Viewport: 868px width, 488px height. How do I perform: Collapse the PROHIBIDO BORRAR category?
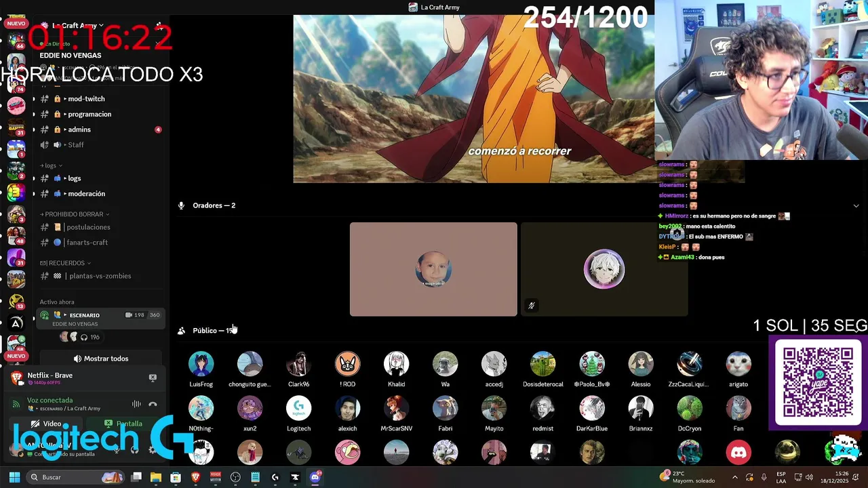[x=75, y=214]
